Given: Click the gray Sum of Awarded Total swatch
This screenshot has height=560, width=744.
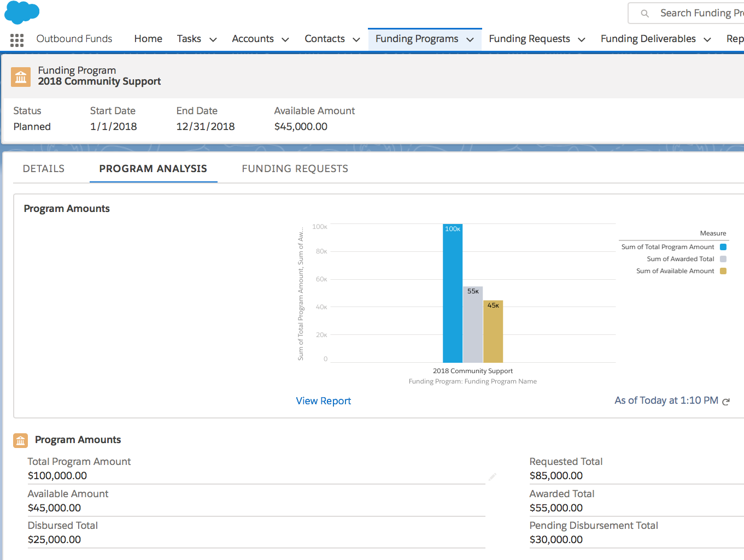Looking at the screenshot, I should (723, 259).
